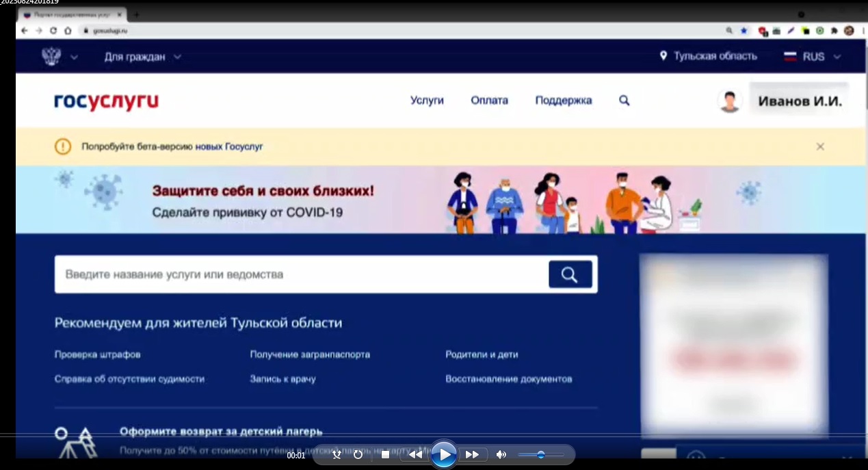Click the video seek bar
This screenshot has height=470, width=868.
(434, 436)
